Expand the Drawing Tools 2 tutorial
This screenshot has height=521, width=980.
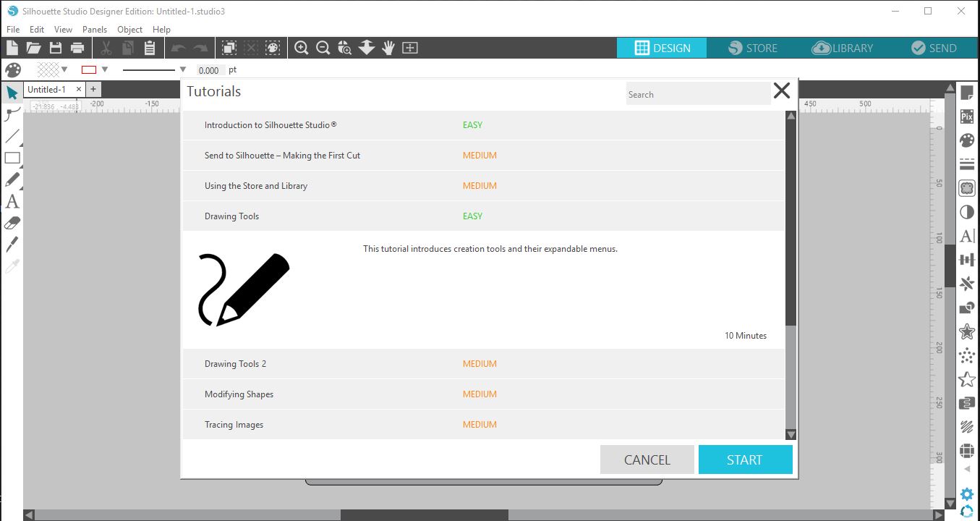(x=483, y=364)
